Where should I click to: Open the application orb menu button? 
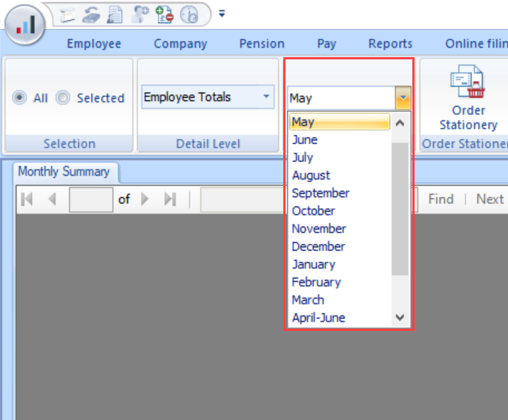[24, 25]
